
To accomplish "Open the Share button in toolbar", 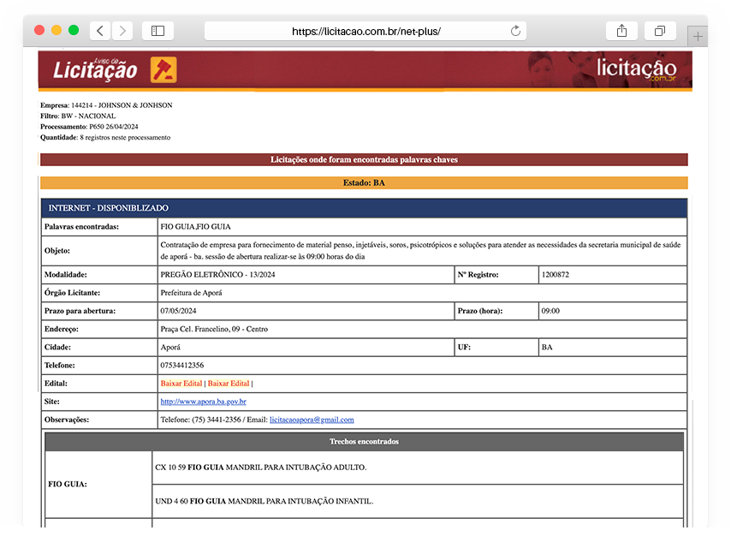I will (621, 31).
